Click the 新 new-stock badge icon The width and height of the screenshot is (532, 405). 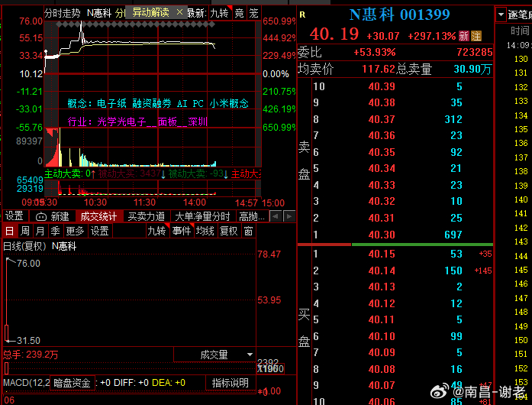pos(464,36)
